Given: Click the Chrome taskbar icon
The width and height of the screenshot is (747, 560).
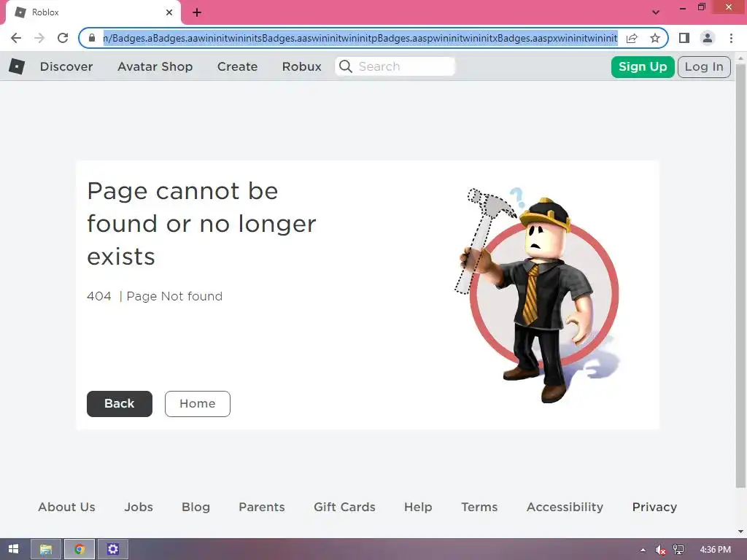Looking at the screenshot, I should click(x=79, y=549).
